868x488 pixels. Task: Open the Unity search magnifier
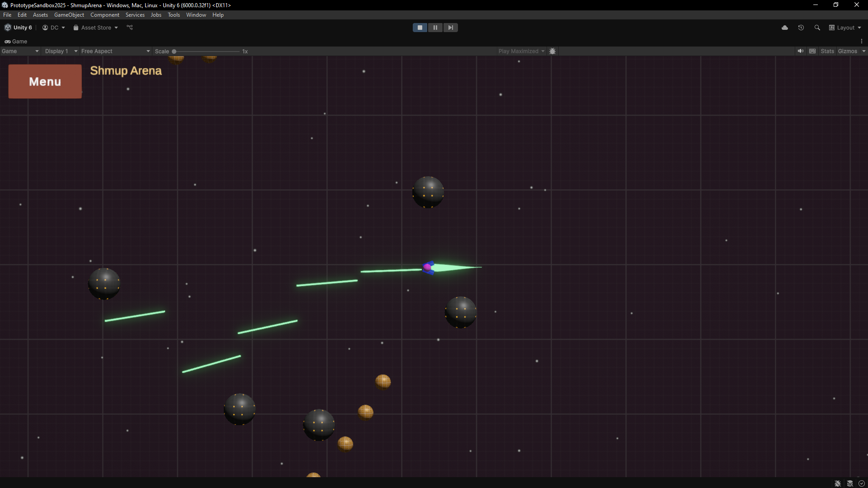(x=817, y=28)
